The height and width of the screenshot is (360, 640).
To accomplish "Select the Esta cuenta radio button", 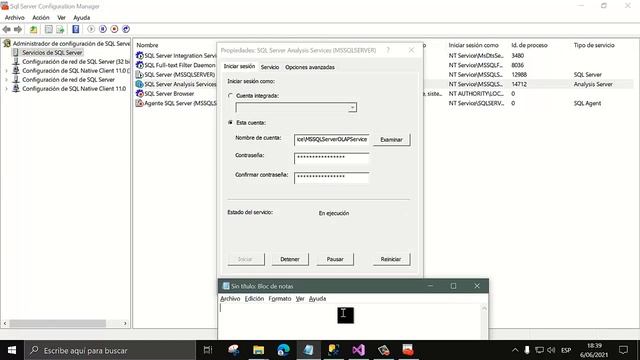I will coord(231,122).
